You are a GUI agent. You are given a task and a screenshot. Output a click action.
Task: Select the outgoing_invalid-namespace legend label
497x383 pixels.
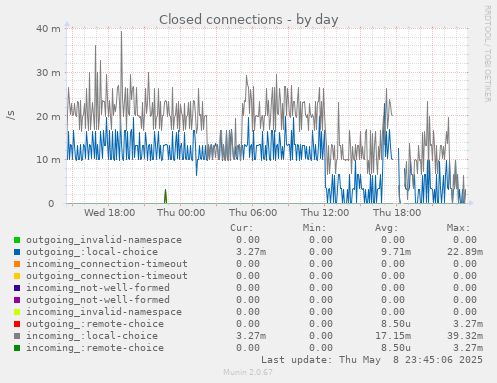coord(104,240)
